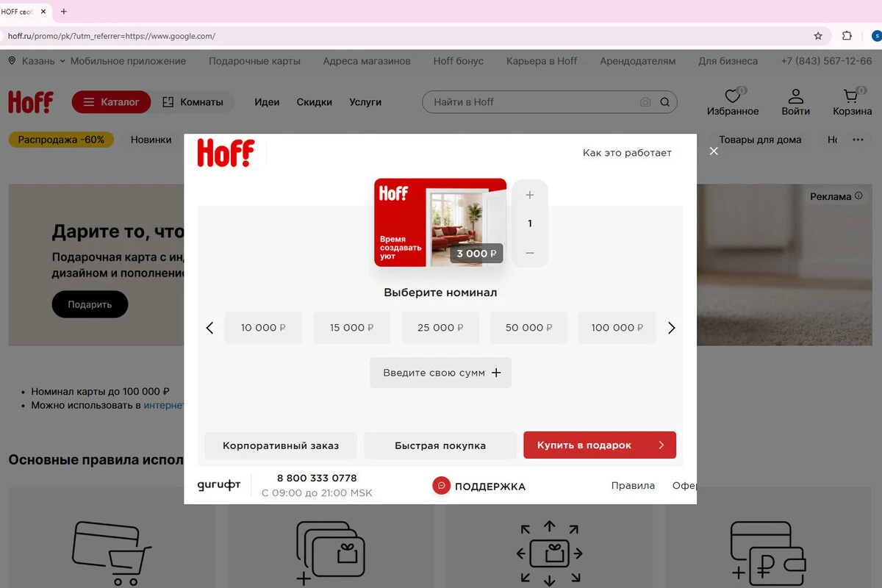
Task: Submit search with magnifier icon
Action: (665, 102)
